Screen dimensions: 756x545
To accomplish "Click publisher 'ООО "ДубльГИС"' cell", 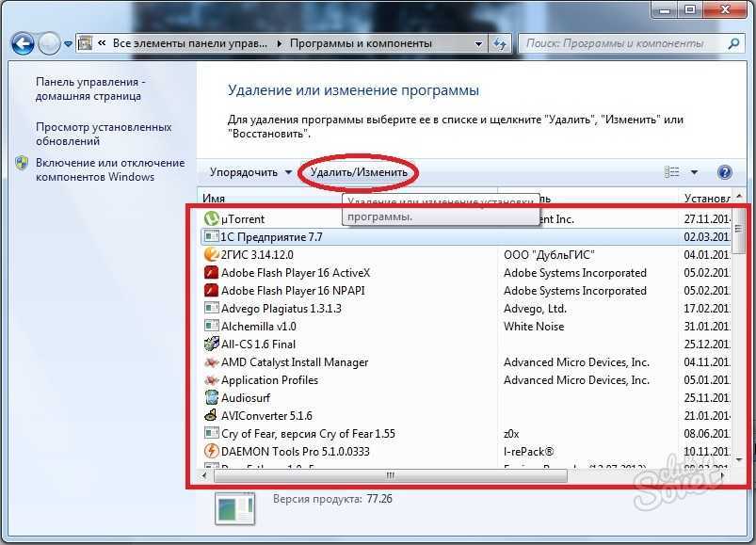I will click(x=549, y=255).
